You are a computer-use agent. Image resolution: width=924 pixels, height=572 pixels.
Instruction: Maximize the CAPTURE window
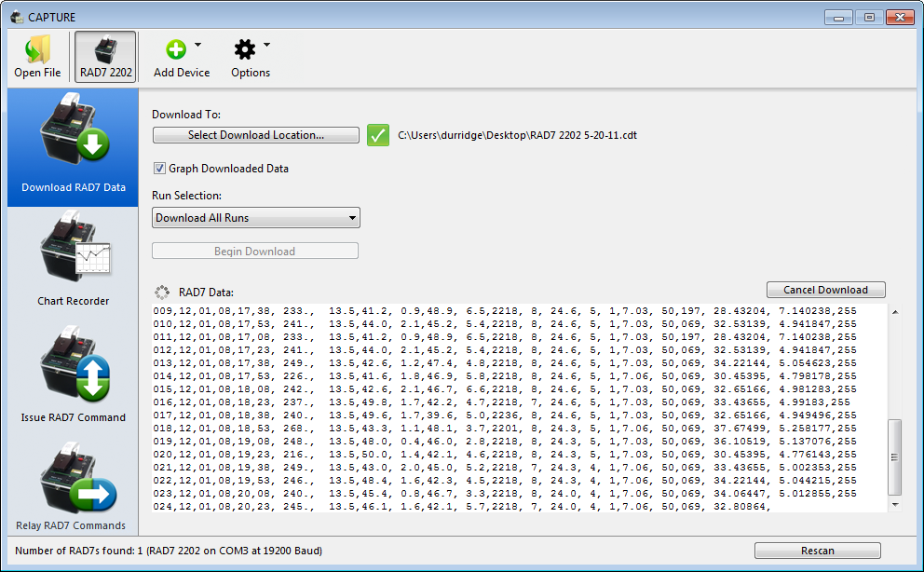(869, 18)
